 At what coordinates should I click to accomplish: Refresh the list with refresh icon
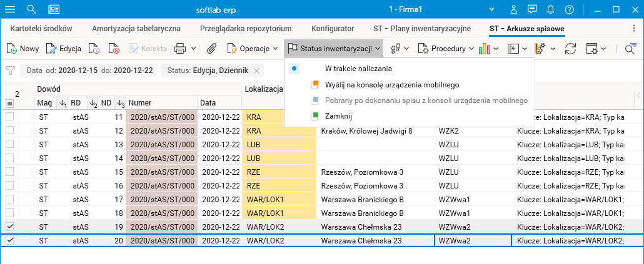point(570,49)
